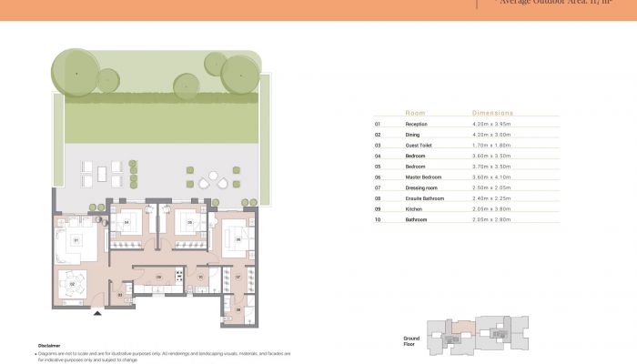This screenshot has width=637, height=364.
Task: Click room marker 09 in the kitchen
Action: (x=159, y=278)
